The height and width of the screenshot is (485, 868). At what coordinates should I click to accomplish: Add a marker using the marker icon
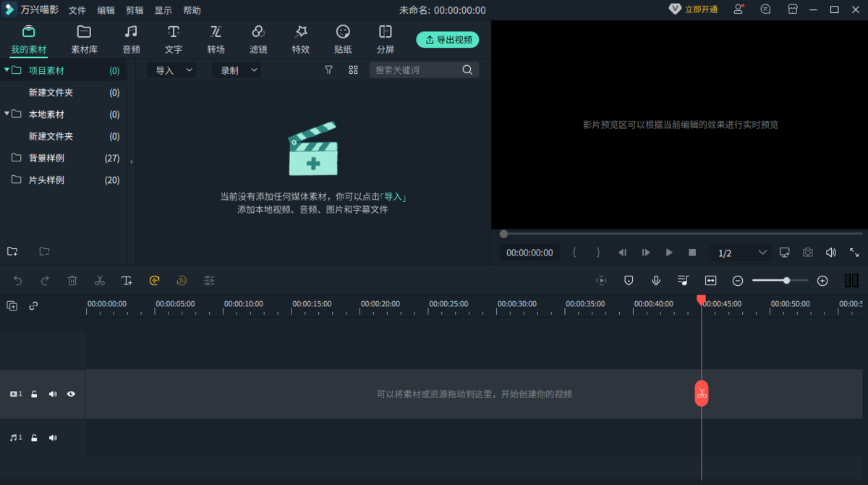tap(629, 280)
